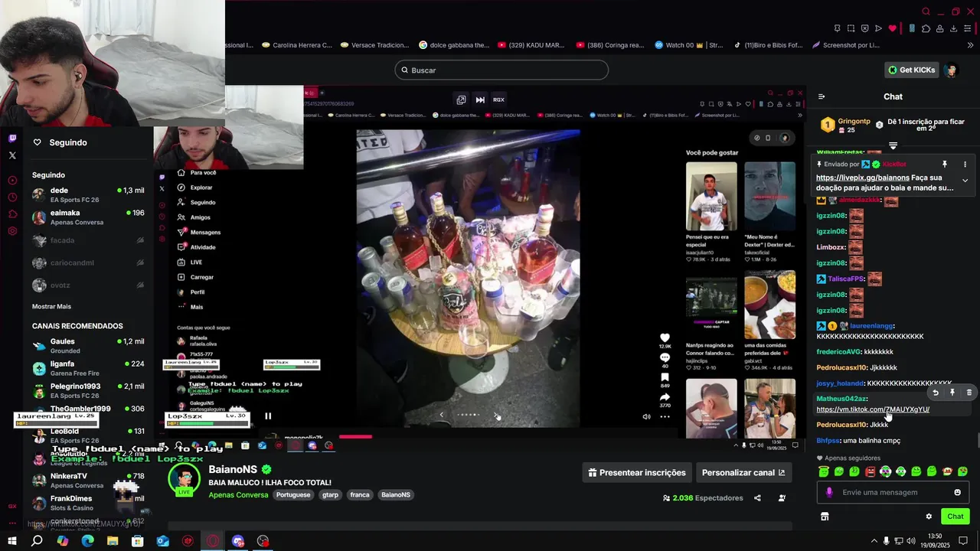Select Amigos in TikTok sidebar
This screenshot has width=980, height=551.
tap(194, 217)
